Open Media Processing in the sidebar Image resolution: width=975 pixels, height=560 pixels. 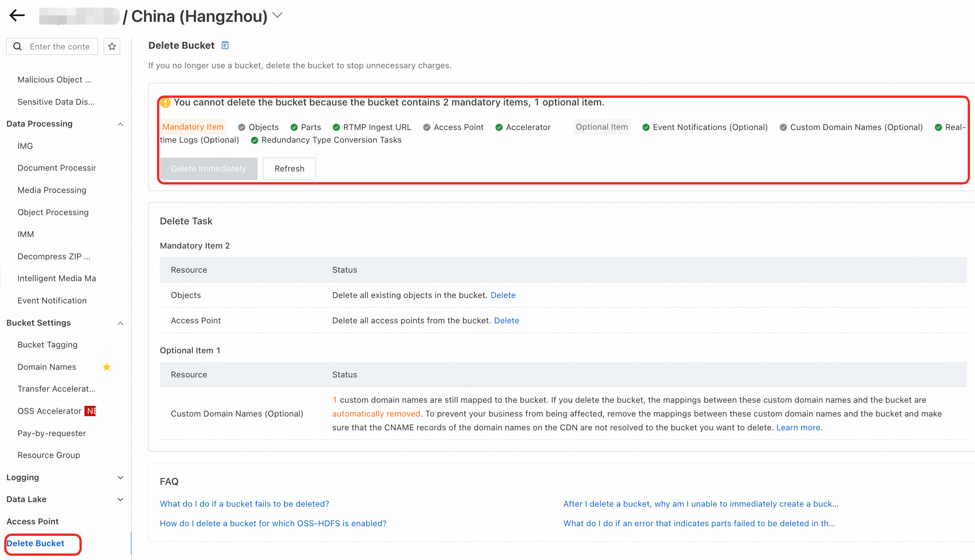point(52,190)
